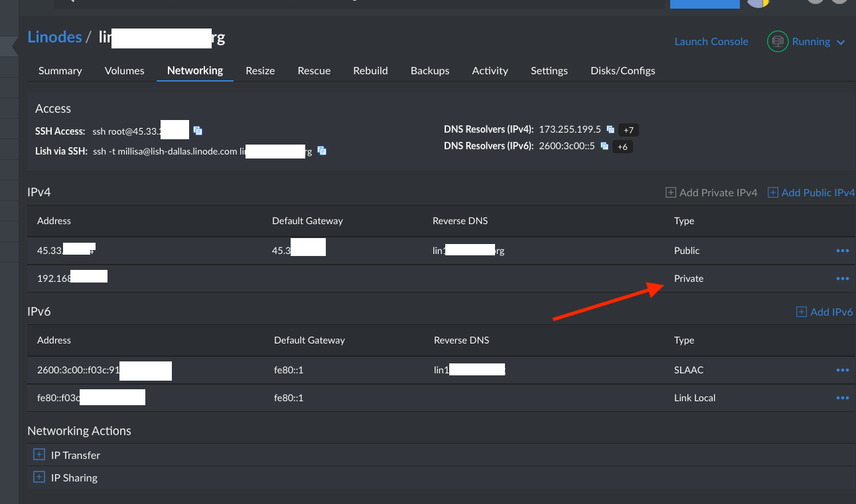Go back to the Linodes breadcrumb
856x504 pixels.
click(x=54, y=37)
